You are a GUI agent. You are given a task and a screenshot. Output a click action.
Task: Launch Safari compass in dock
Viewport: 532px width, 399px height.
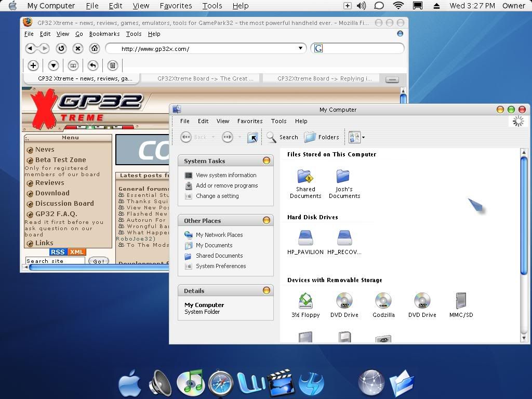(x=221, y=384)
